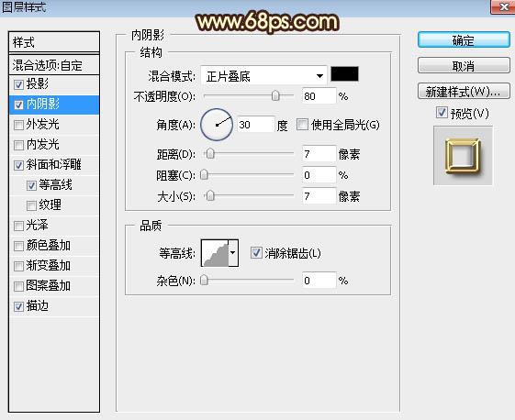
Task: Click the 不透明度 slider handle
Action: (x=275, y=95)
